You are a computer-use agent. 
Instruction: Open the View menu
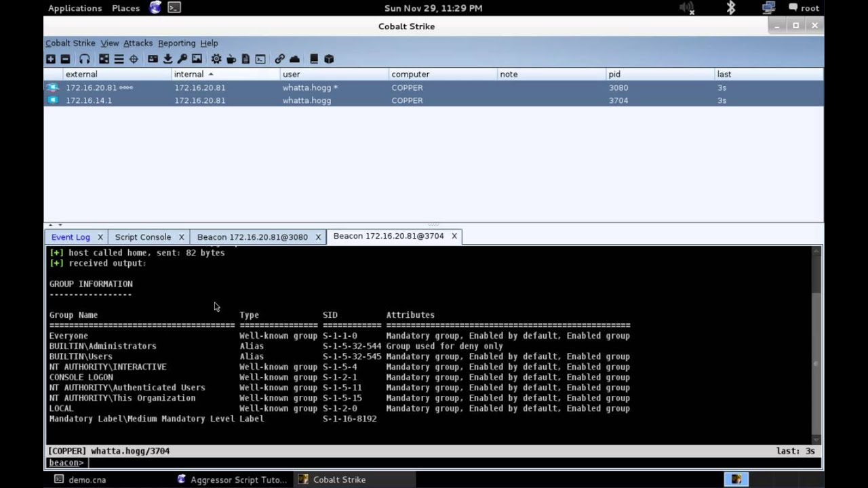coord(109,43)
